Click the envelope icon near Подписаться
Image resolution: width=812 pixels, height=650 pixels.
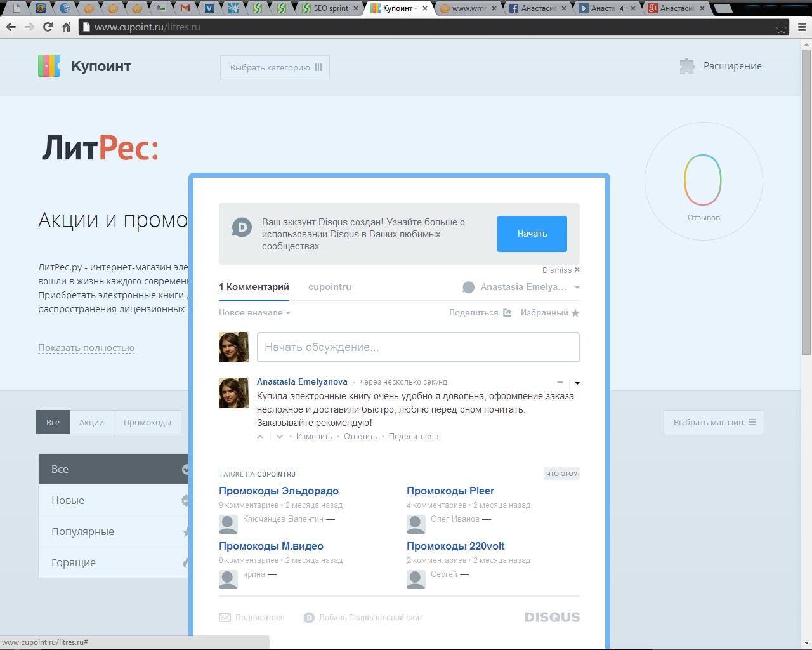click(x=225, y=617)
